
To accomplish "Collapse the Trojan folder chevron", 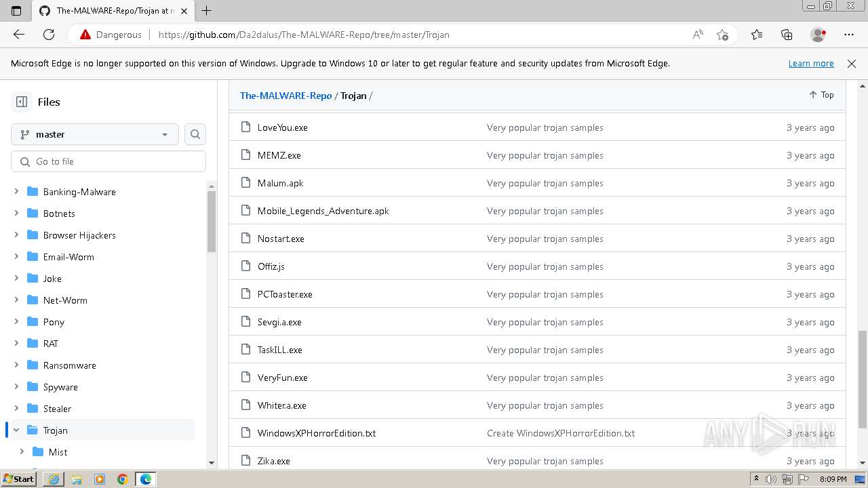I will click(x=16, y=430).
